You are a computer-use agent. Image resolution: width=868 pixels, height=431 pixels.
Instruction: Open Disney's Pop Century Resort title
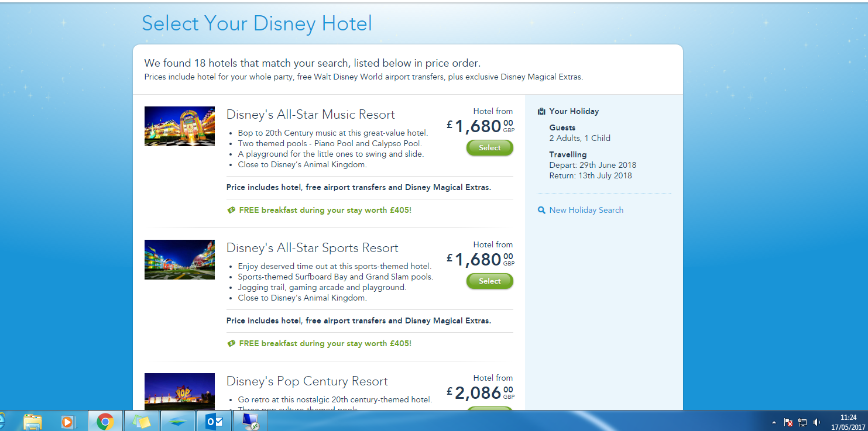tap(307, 381)
